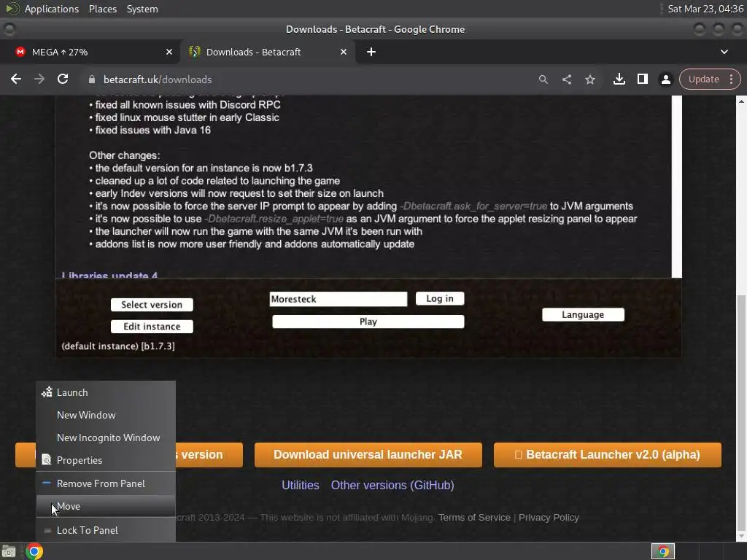Open the Applications menu

click(x=52, y=9)
